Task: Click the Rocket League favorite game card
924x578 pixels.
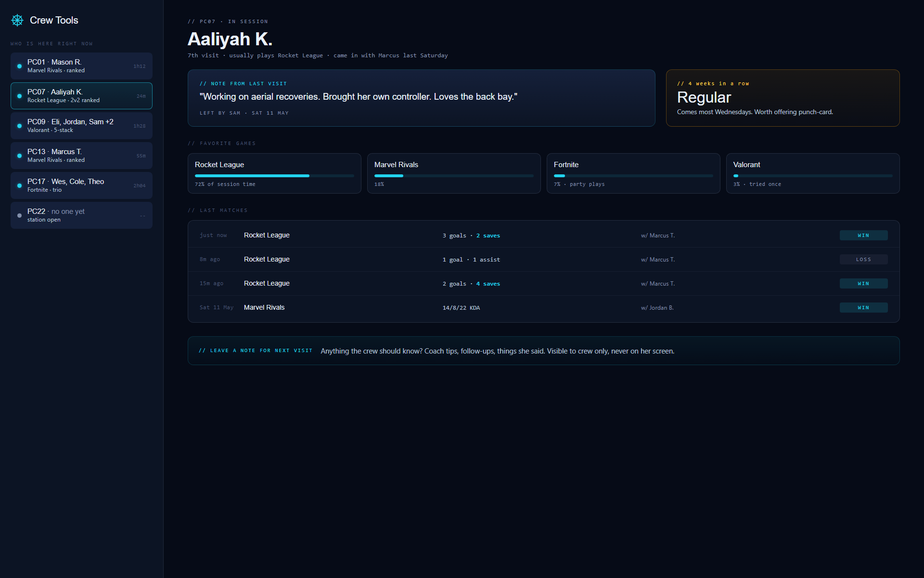Action: 274,173
